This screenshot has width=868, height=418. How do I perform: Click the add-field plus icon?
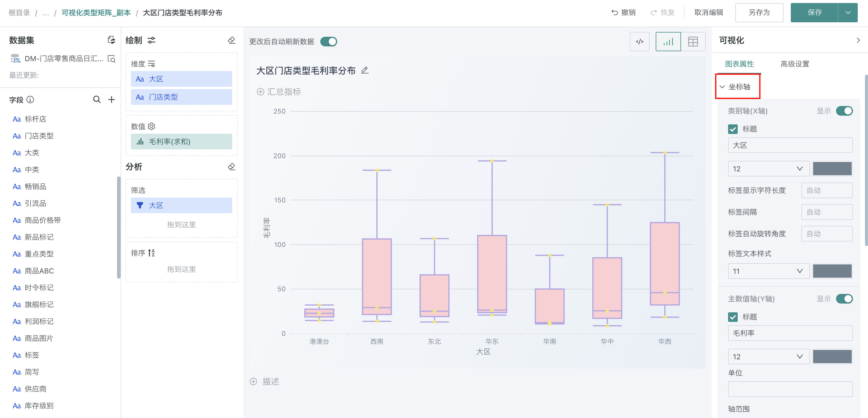112,99
